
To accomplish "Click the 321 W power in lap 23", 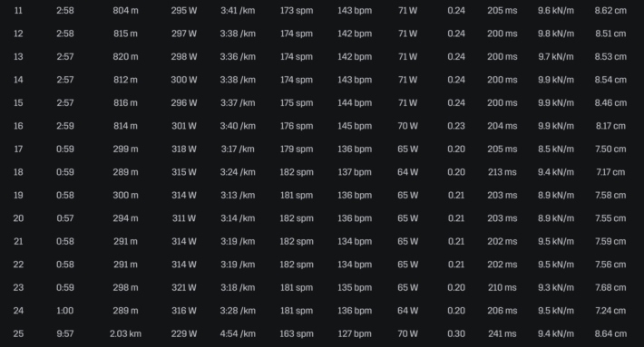I will 184,287.
